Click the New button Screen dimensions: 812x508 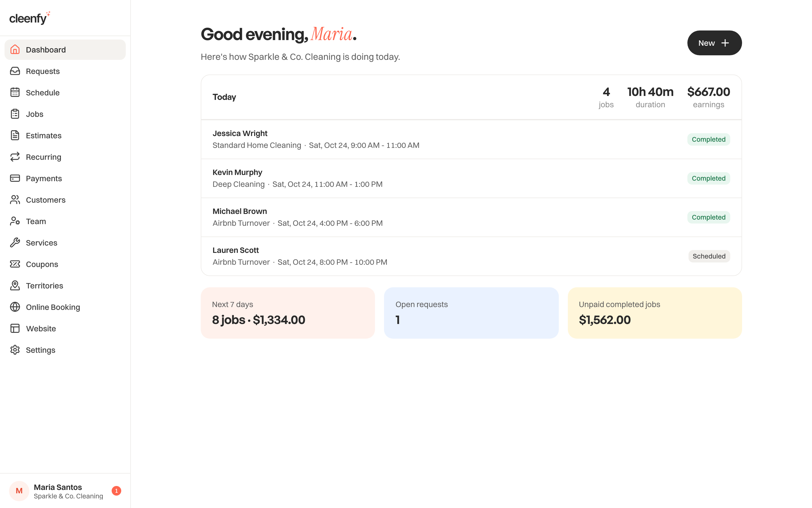714,43
